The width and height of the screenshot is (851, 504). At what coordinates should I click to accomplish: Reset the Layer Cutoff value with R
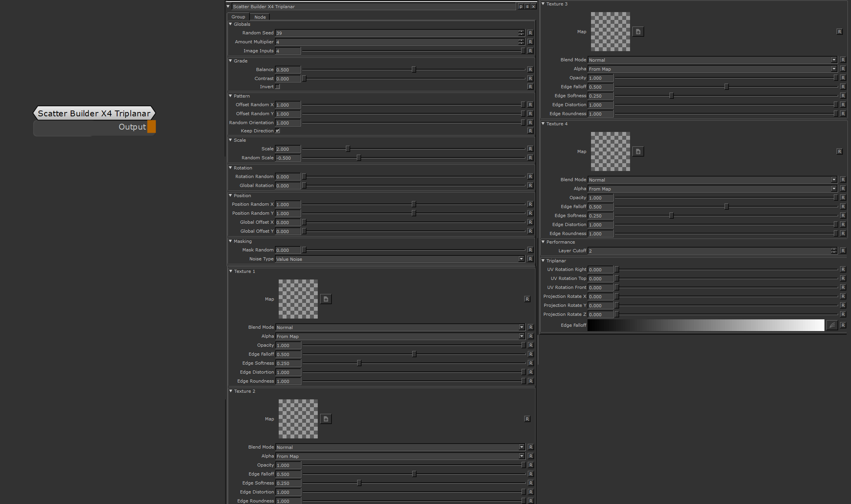[x=843, y=251]
